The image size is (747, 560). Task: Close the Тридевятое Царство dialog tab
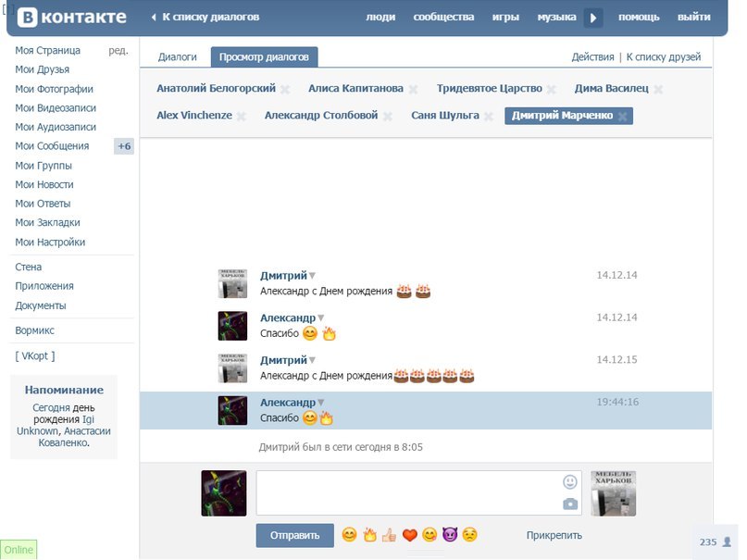coord(552,90)
